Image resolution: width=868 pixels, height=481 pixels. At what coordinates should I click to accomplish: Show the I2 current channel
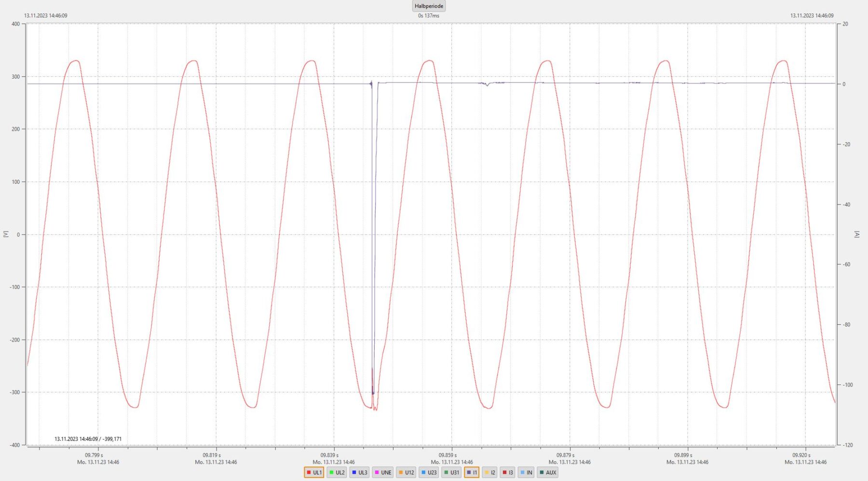[489, 472]
